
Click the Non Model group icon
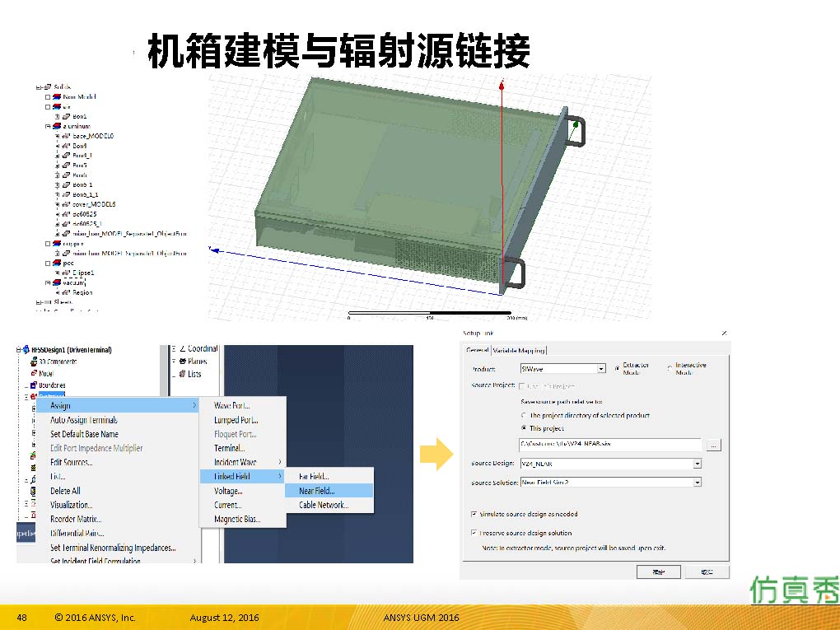(x=57, y=97)
